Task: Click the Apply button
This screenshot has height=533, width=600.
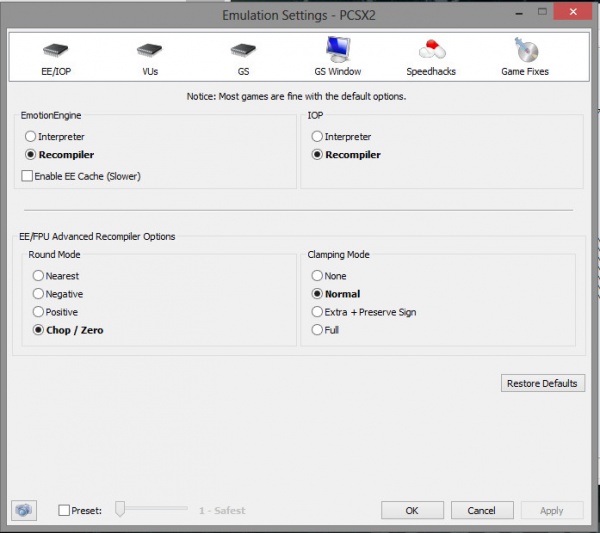Action: tap(552, 510)
